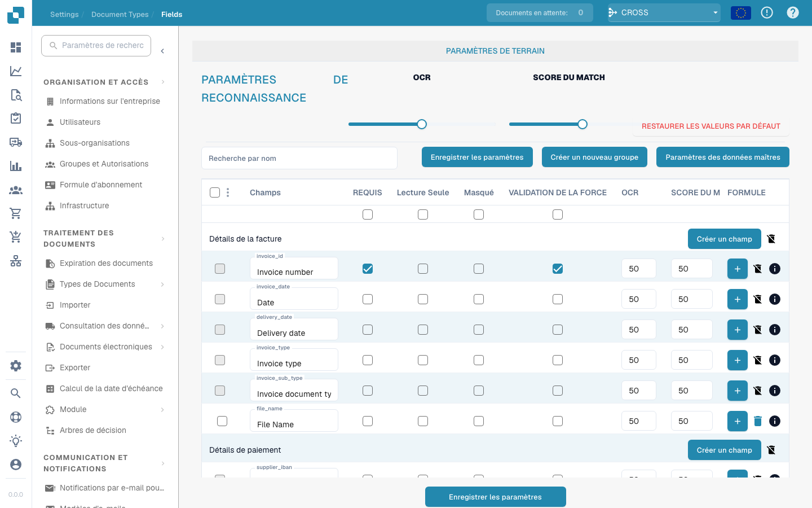Open the lightbulb ideas icon in rail
The width and height of the screenshot is (812, 508).
coord(16,441)
